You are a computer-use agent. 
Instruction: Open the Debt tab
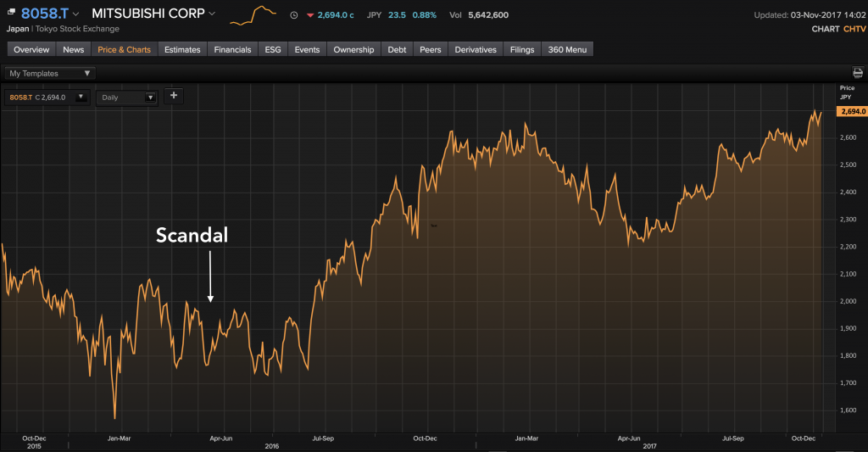(x=397, y=49)
